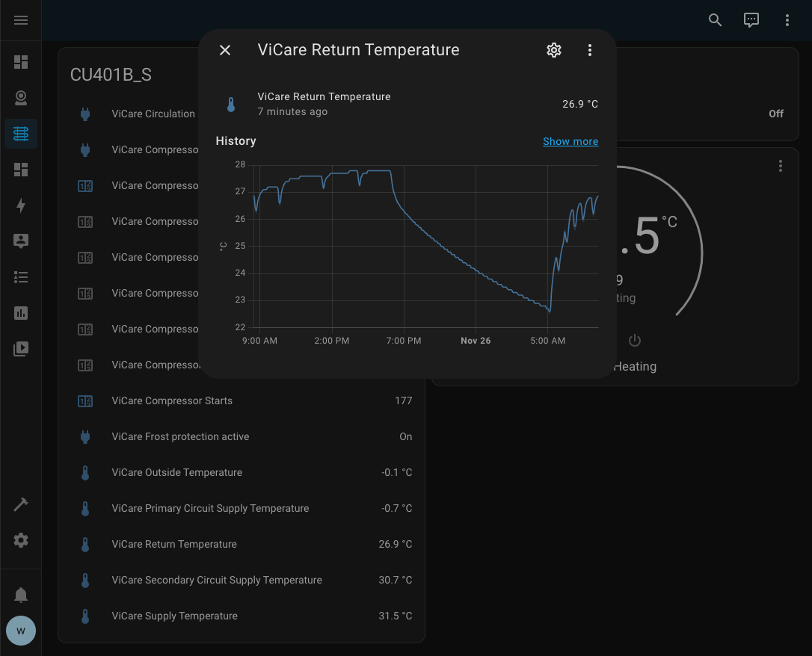Open the sidebar hamburger menu
The width and height of the screenshot is (812, 656).
pos(21,20)
